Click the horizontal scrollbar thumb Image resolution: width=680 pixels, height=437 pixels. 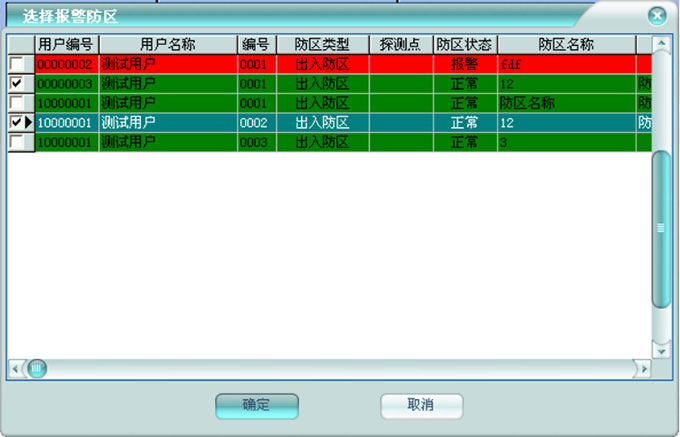point(37,369)
